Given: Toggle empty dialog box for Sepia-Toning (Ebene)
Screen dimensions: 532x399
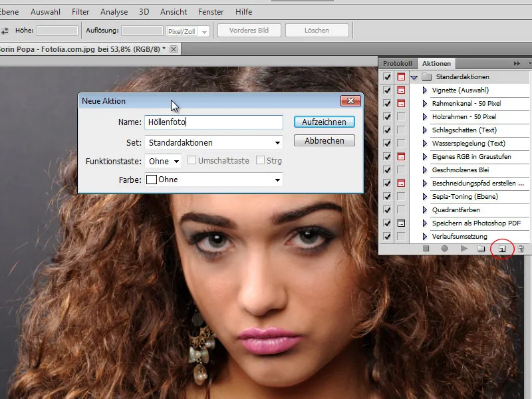Looking at the screenshot, I should point(401,196).
